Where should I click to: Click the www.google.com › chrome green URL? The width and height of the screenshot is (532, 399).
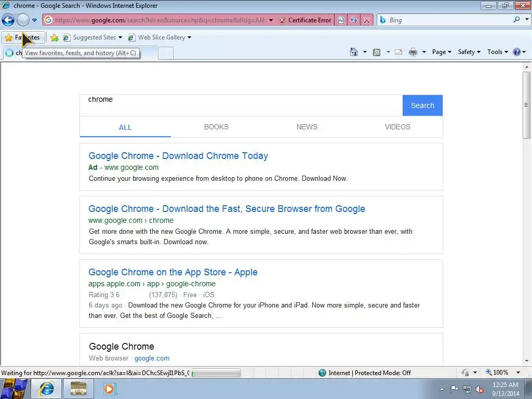coord(131,220)
